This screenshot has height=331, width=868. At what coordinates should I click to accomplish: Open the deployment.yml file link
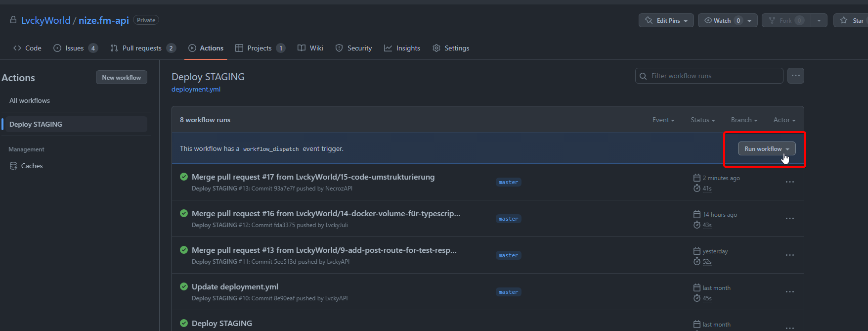[196, 89]
